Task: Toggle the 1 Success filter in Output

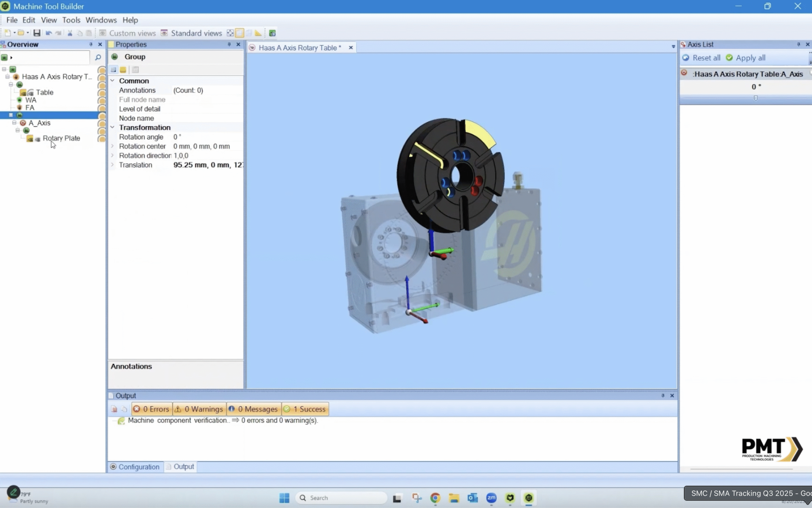Action: [x=305, y=409]
